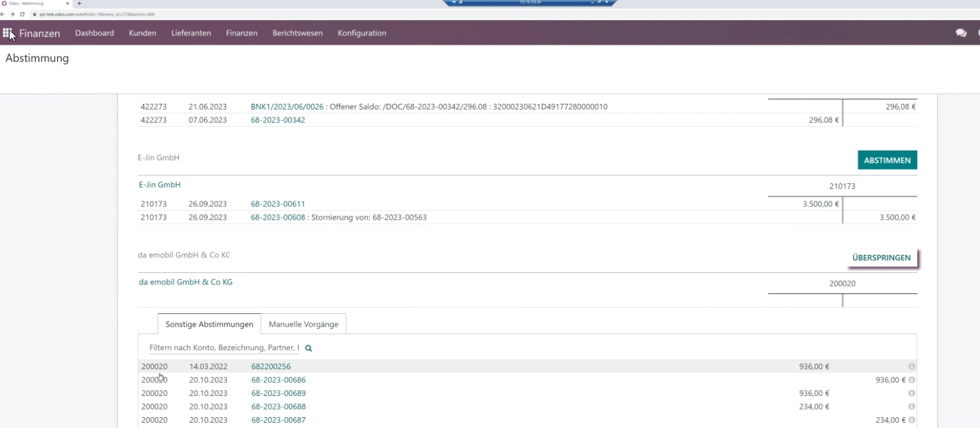Click account 200020 header of da emobil
The height and width of the screenshot is (428, 980).
click(x=842, y=284)
